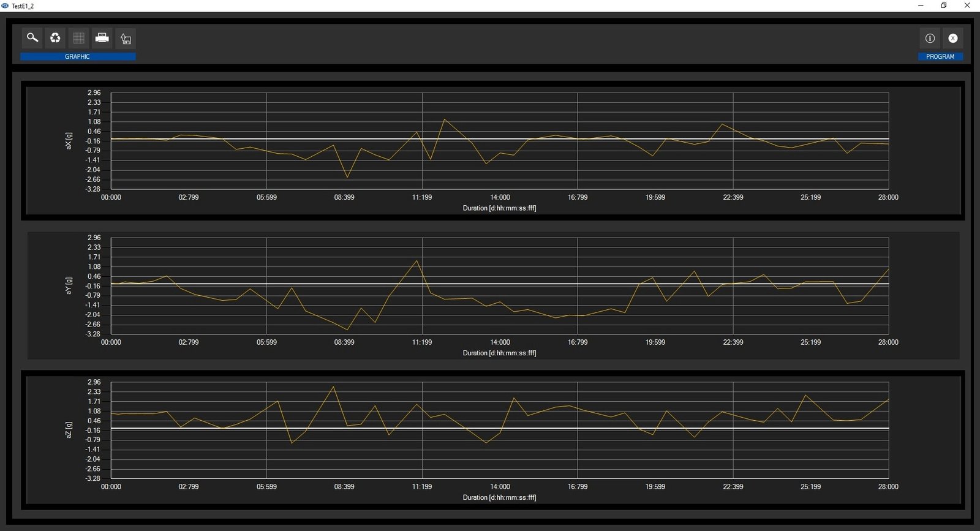Click the 'aX [g]' vertical axis label
Image resolution: width=980 pixels, height=531 pixels.
click(x=69, y=141)
